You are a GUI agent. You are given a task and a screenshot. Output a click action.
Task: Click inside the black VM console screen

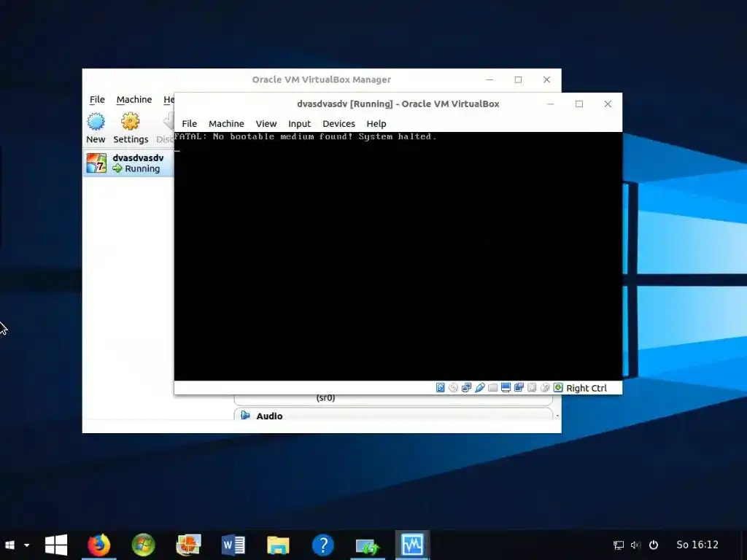pos(398,256)
